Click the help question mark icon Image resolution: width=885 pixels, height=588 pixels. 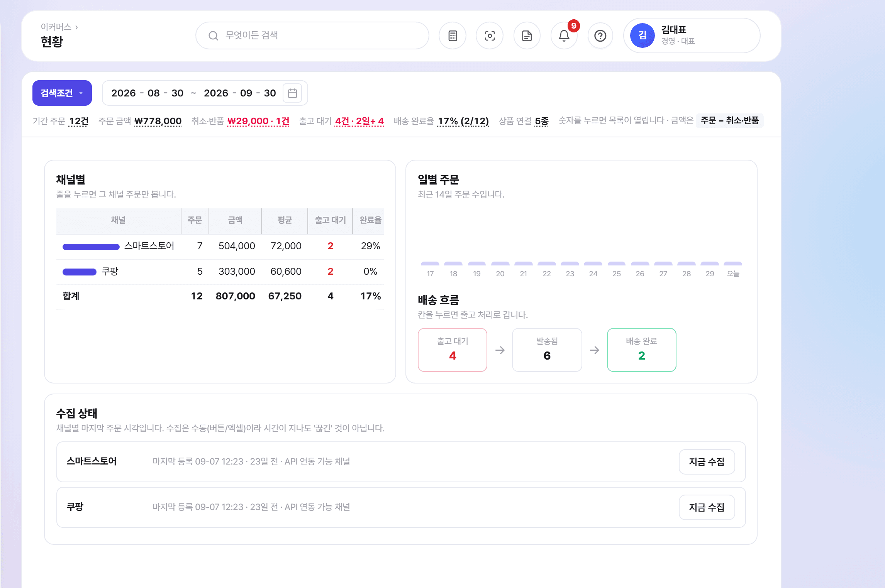coord(600,36)
